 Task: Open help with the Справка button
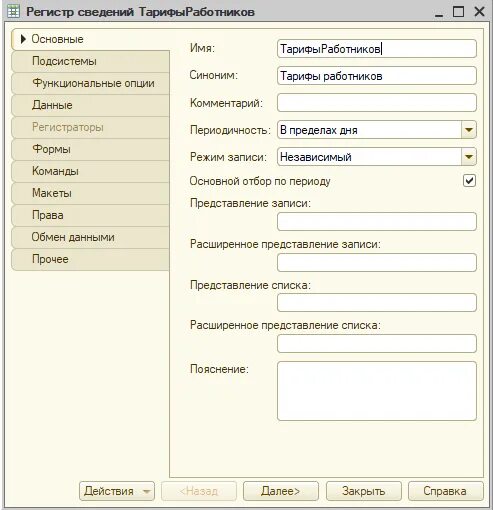click(446, 491)
